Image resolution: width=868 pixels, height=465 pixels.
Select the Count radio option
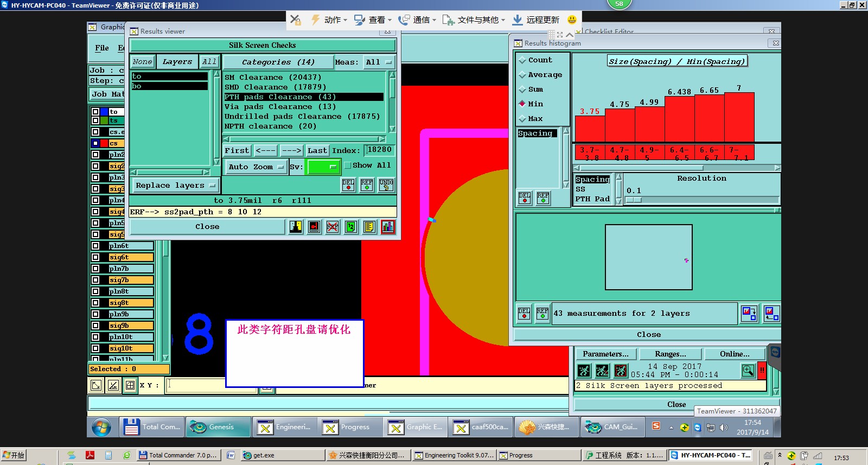click(535, 60)
